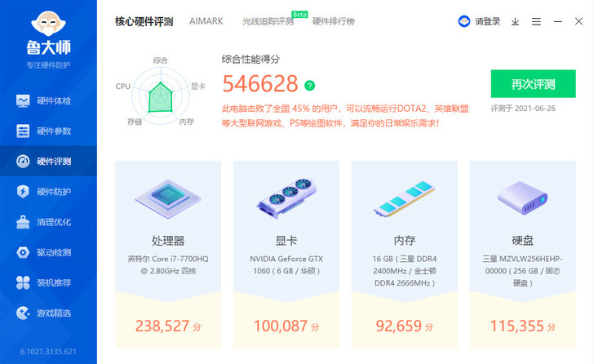
Task: Click the login avatar icon
Action: [x=464, y=21]
